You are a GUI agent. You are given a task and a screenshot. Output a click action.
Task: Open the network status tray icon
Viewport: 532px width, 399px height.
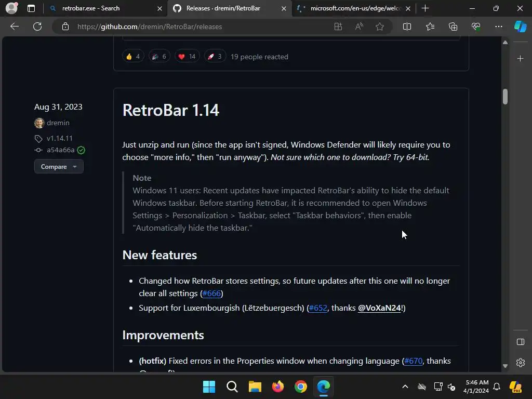[x=438, y=387]
